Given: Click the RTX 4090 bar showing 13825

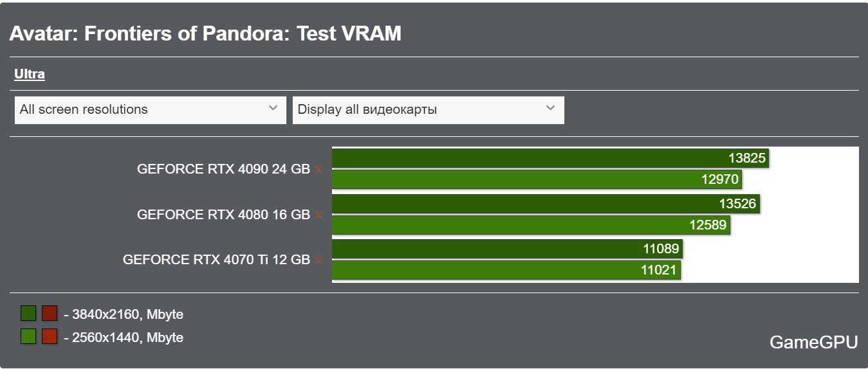Looking at the screenshot, I should click(x=551, y=158).
